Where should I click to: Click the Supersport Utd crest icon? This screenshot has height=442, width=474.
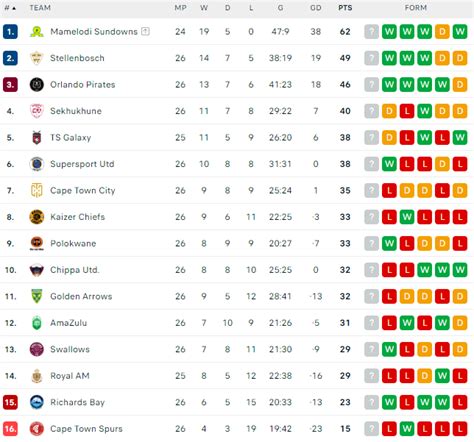click(x=37, y=164)
